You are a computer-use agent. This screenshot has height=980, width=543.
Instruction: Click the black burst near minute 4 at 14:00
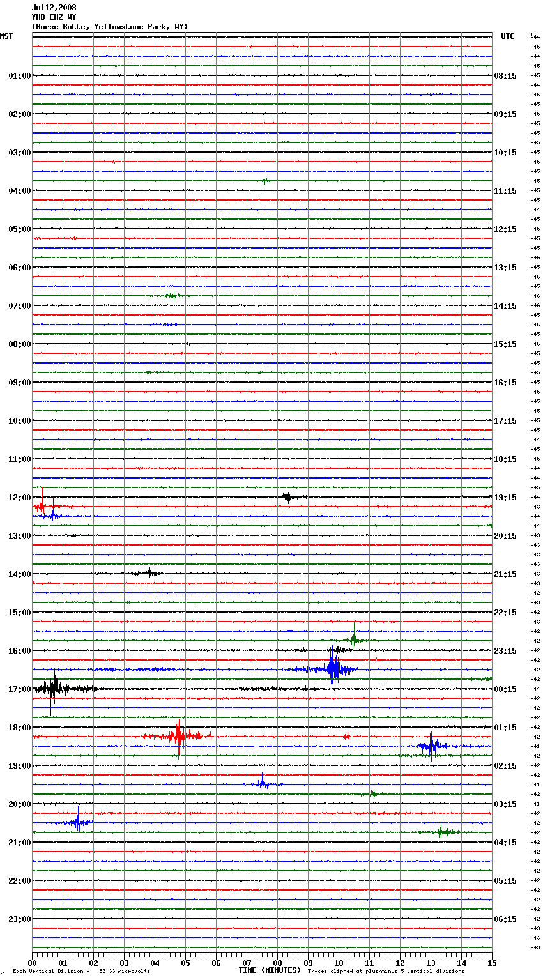pyautogui.click(x=149, y=574)
